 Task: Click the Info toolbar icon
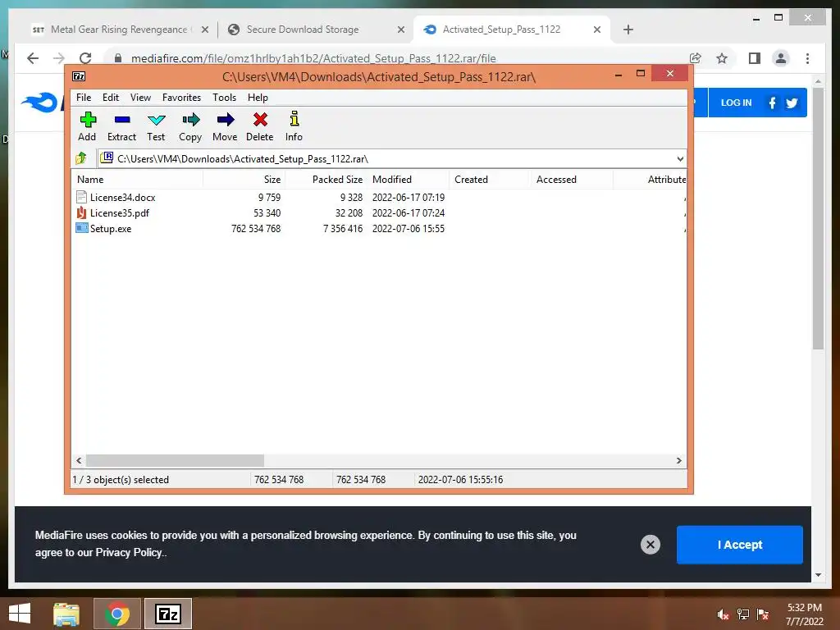pyautogui.click(x=294, y=119)
